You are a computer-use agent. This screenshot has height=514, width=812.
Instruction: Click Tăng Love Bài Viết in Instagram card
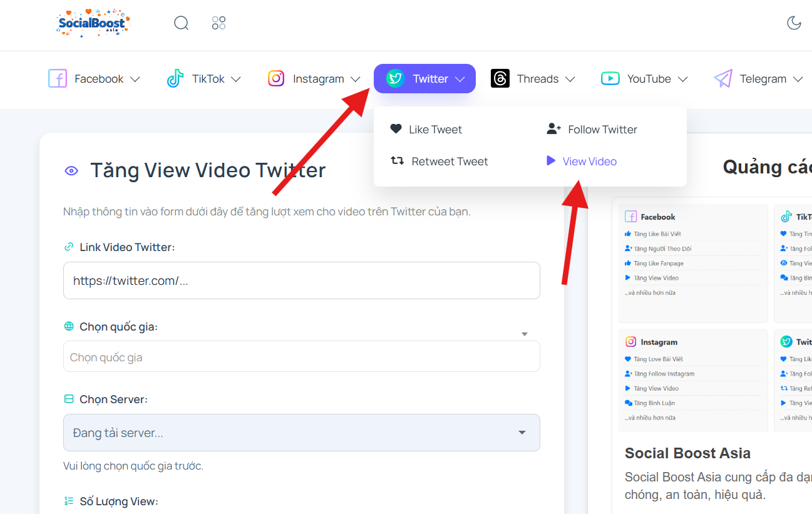(x=658, y=359)
